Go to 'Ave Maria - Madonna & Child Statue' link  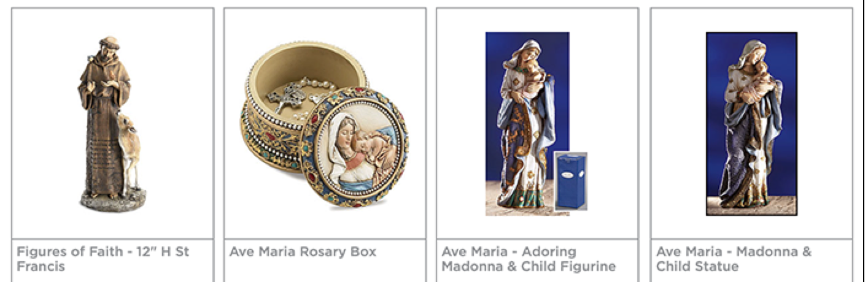click(x=734, y=259)
